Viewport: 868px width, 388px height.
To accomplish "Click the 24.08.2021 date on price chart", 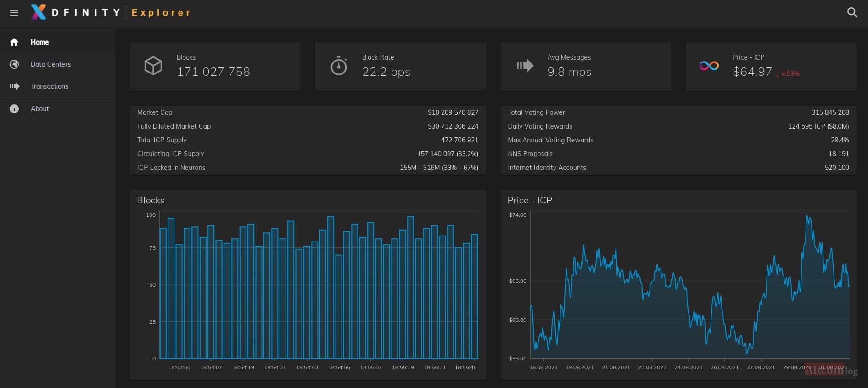I will coord(688,367).
